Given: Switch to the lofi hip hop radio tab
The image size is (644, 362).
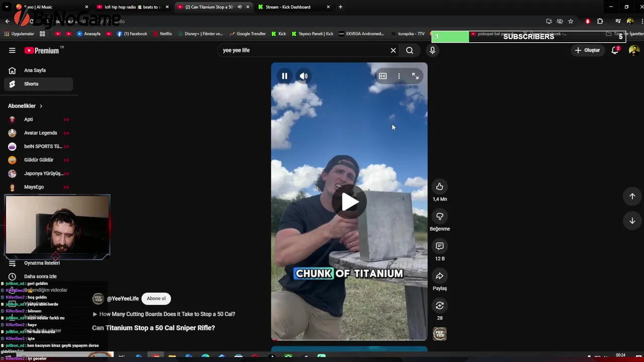Looking at the screenshot, I should click(x=132, y=7).
